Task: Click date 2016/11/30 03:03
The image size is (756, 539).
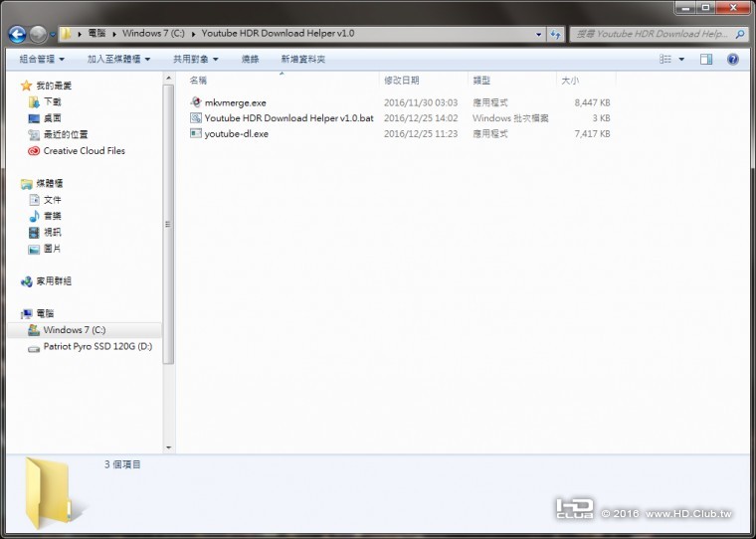Action: tap(421, 102)
